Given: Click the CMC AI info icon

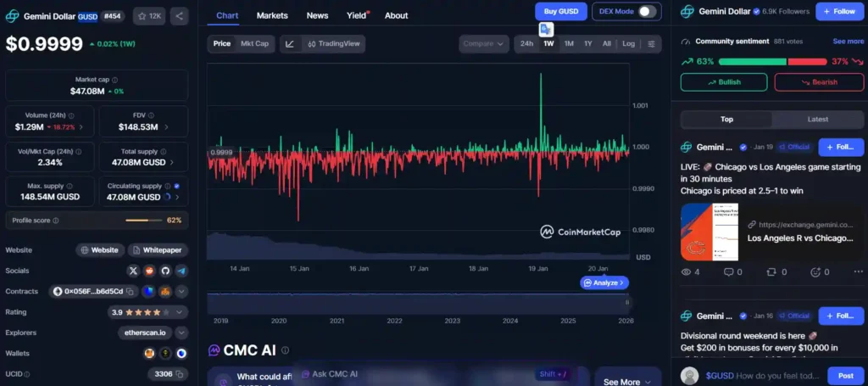Looking at the screenshot, I should [285, 350].
